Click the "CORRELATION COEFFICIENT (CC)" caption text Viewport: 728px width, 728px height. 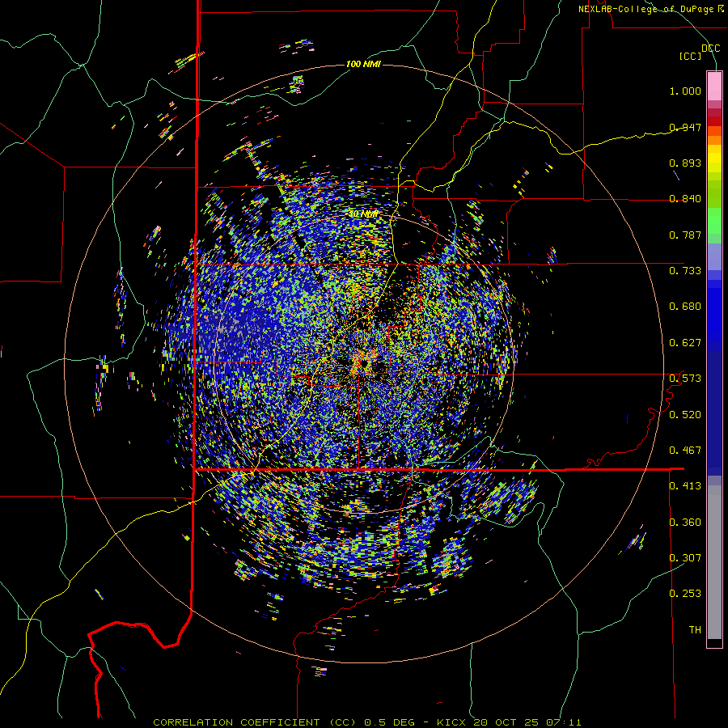(255, 722)
